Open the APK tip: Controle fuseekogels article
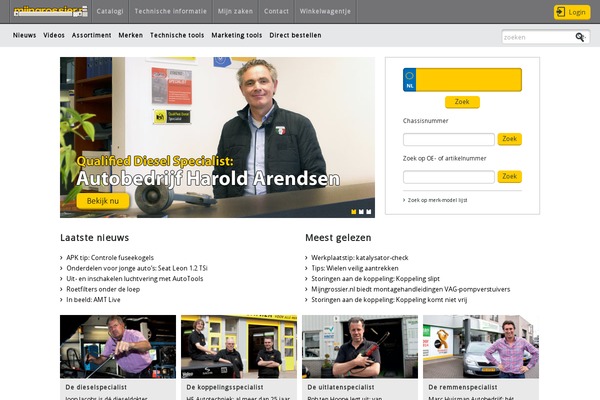Screen dimensions: 600x400 110,258
